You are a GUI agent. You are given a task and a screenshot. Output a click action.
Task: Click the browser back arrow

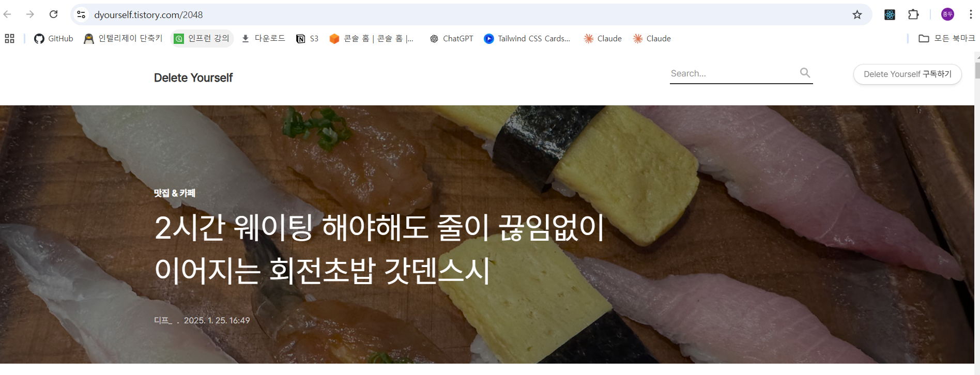(7, 14)
